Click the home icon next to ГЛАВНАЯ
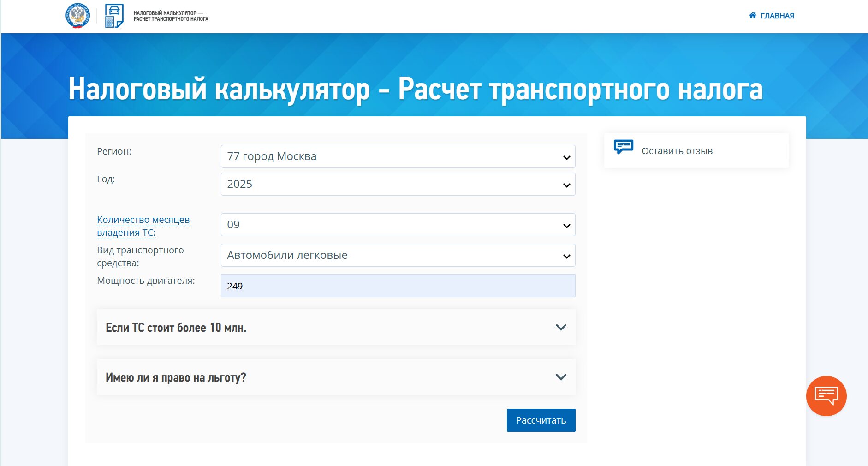This screenshot has height=466, width=868. pos(753,15)
